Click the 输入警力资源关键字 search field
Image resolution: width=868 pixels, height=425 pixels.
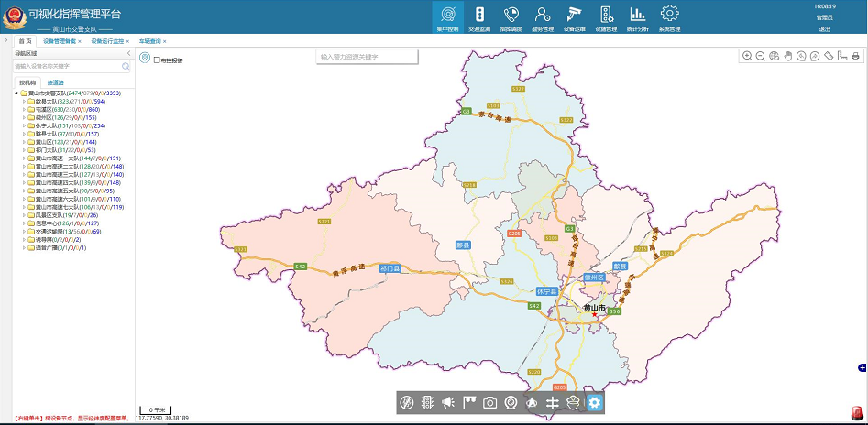pyautogui.click(x=367, y=57)
